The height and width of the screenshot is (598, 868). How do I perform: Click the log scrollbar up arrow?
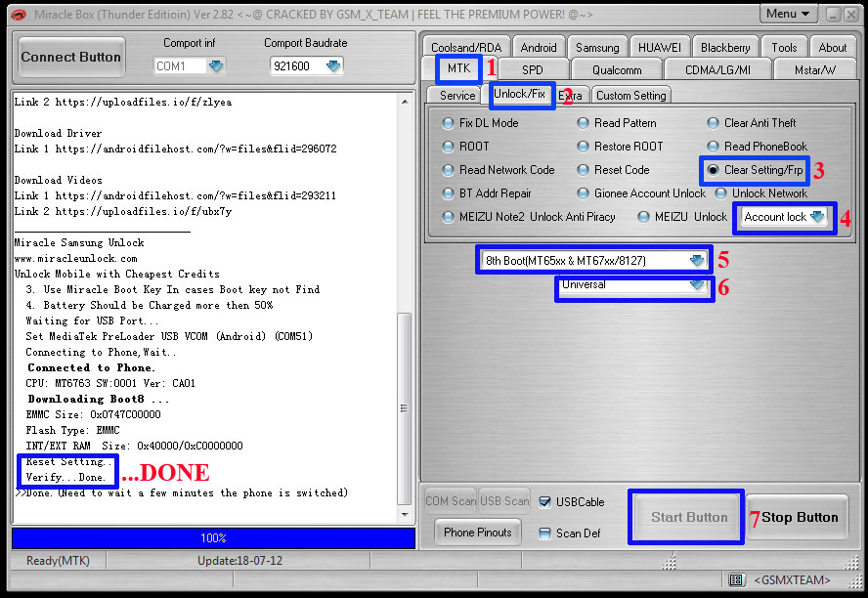tap(406, 102)
